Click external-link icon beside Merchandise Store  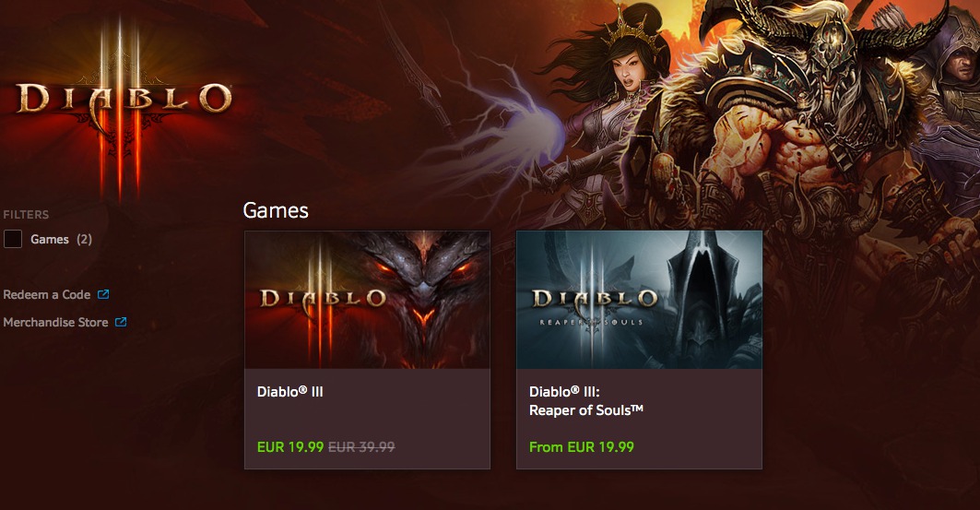(x=121, y=322)
